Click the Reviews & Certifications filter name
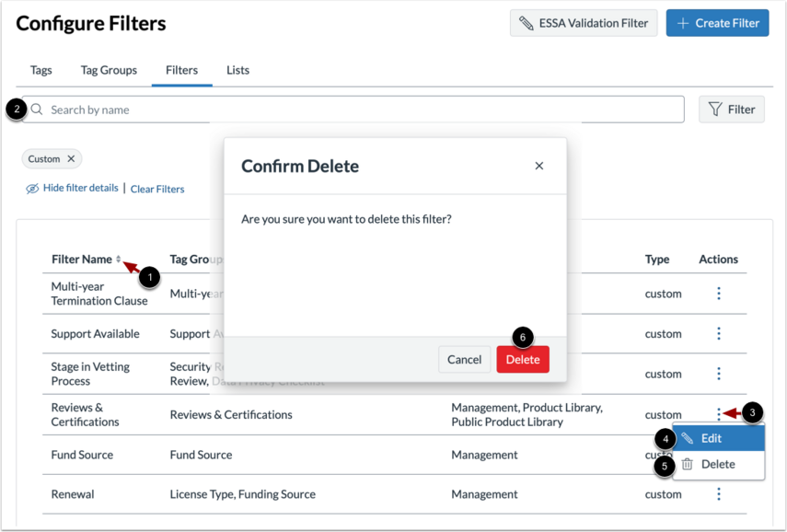 pos(86,414)
